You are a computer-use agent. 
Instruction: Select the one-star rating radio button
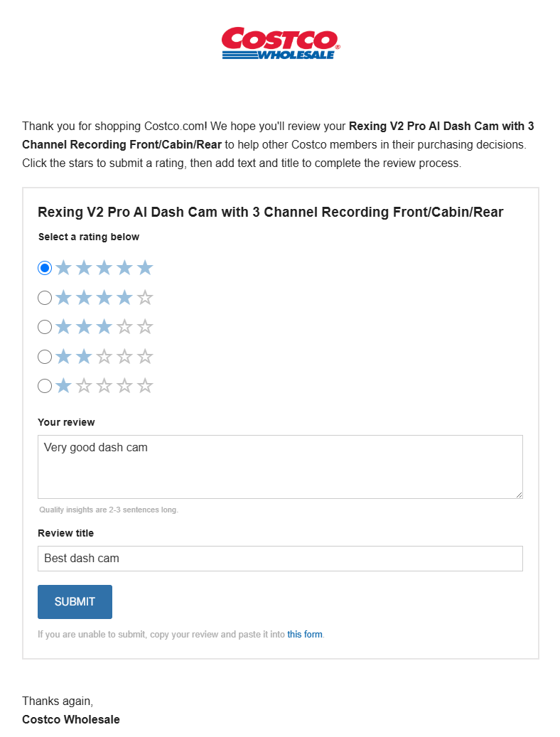45,386
